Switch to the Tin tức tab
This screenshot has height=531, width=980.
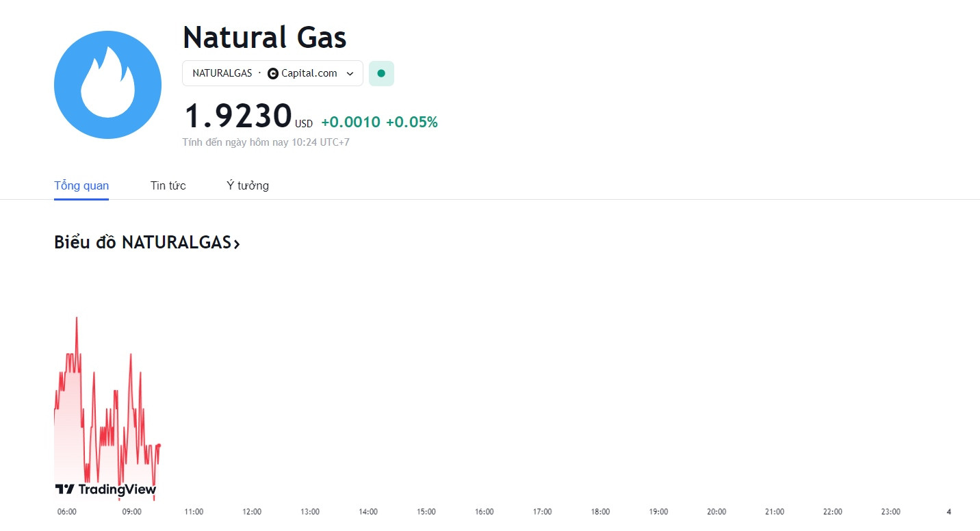tap(168, 185)
